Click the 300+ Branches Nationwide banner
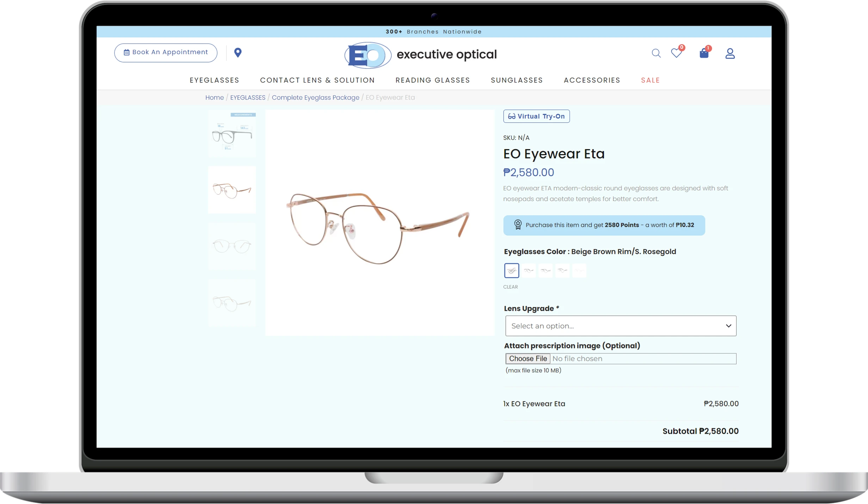 [x=434, y=32]
